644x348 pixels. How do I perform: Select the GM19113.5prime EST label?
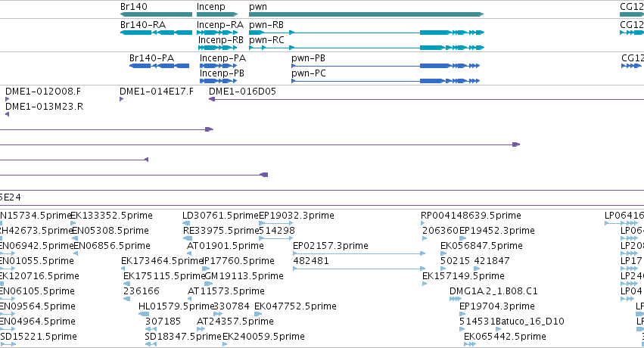tap(244, 277)
